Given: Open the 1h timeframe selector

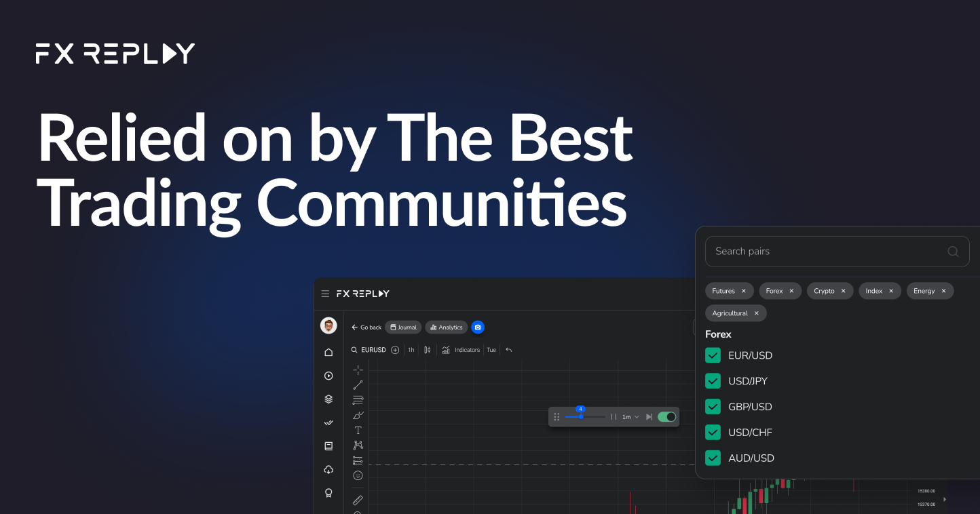Looking at the screenshot, I should pos(411,349).
